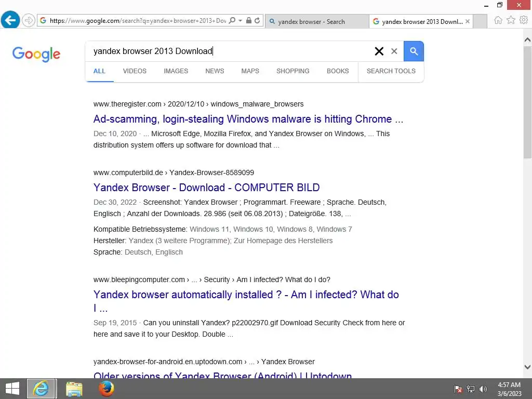The width and height of the screenshot is (532, 399).
Task: Open 'Yandex Browser - Download - COMPUTER BILD' result
Action: pyautogui.click(x=207, y=188)
